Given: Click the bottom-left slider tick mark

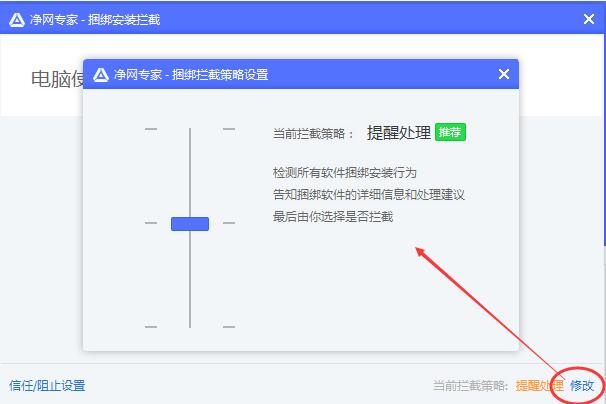Looking at the screenshot, I should click(151, 326).
